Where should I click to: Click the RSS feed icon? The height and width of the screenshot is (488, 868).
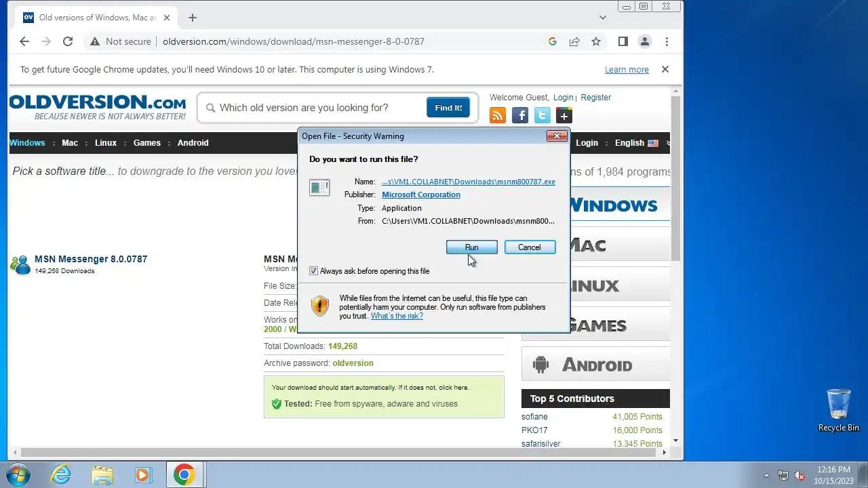point(498,115)
